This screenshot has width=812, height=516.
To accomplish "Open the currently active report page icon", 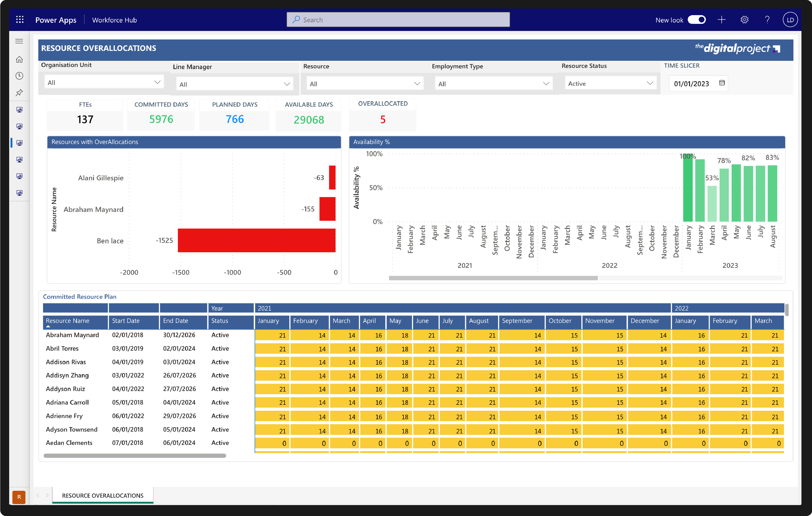I will [x=19, y=143].
